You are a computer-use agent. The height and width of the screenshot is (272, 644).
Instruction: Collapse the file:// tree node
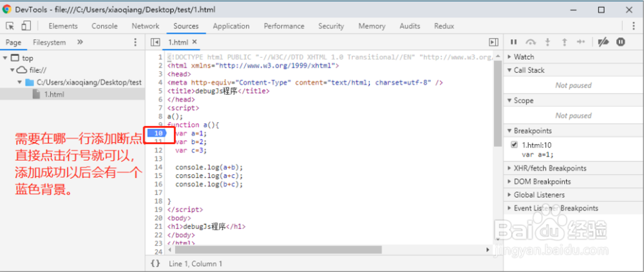click(12, 70)
